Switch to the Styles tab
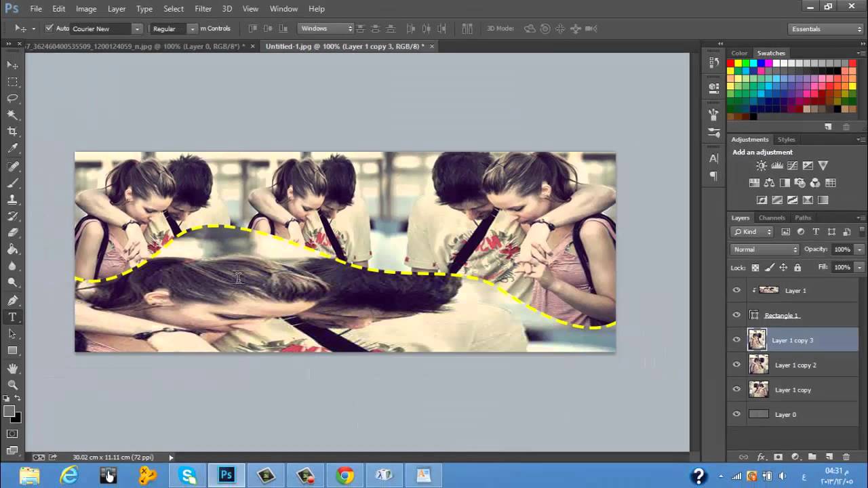The height and width of the screenshot is (488, 868). (x=786, y=139)
